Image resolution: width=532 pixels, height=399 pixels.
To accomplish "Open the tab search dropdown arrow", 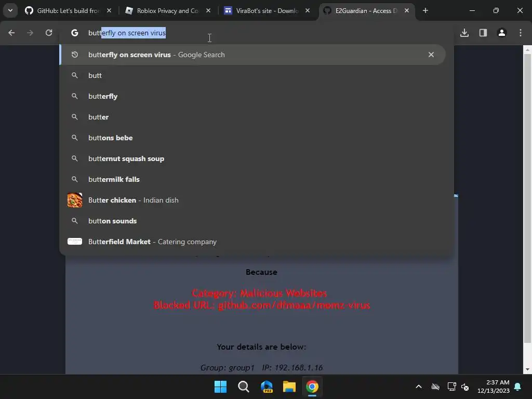I will coord(10,10).
